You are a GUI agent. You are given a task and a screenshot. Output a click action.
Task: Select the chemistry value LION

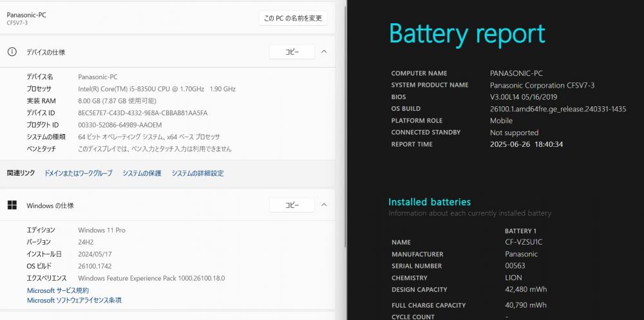[513, 278]
